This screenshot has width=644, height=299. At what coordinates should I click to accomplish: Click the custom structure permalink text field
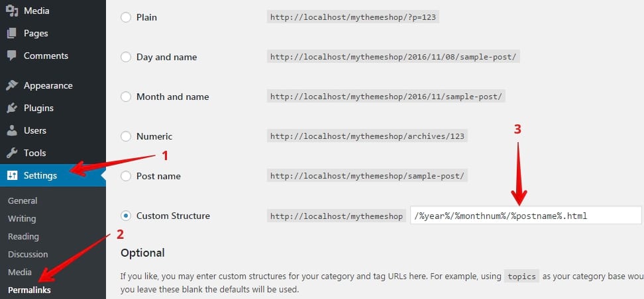[525, 216]
